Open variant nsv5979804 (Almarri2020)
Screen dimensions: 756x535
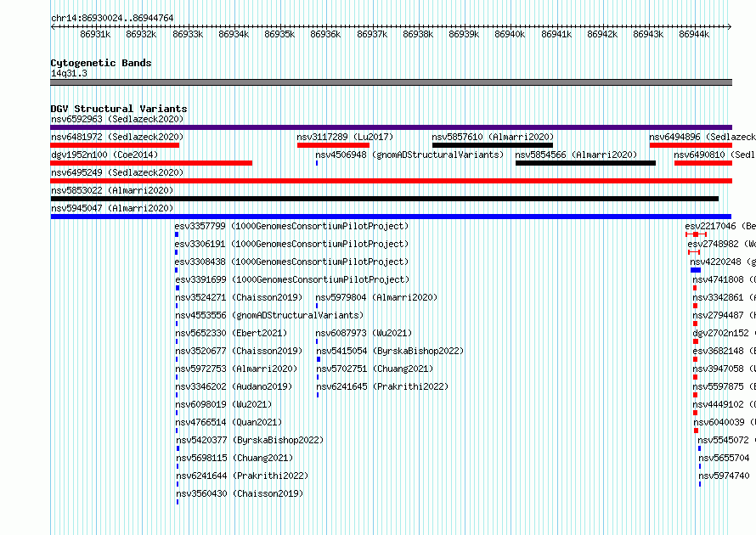(x=376, y=297)
